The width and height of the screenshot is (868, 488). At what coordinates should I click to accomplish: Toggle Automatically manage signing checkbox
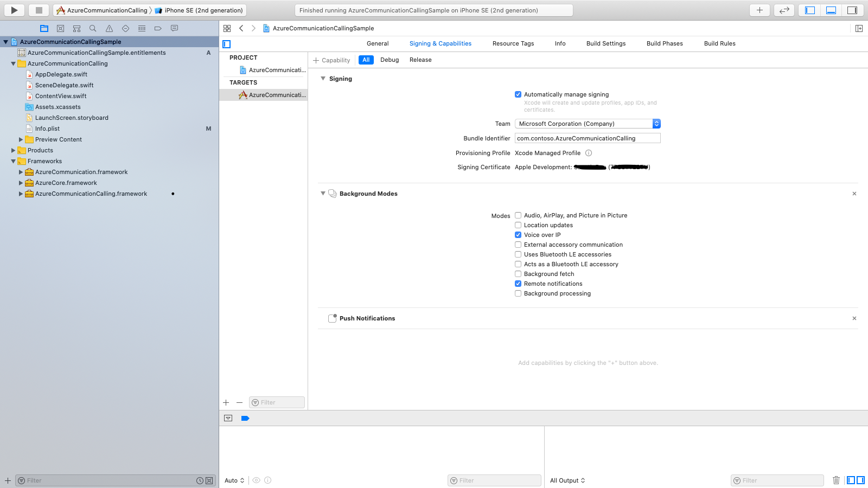pos(518,94)
